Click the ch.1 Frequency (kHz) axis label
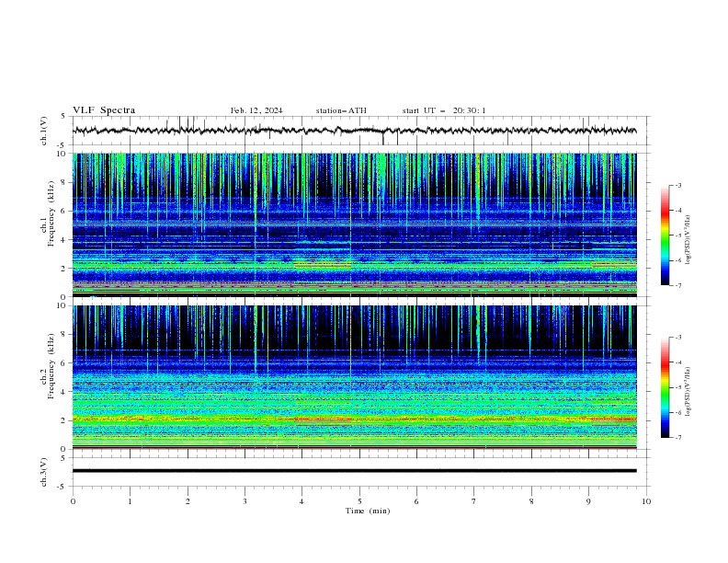Viewport: 728px width, 563px height. point(48,212)
